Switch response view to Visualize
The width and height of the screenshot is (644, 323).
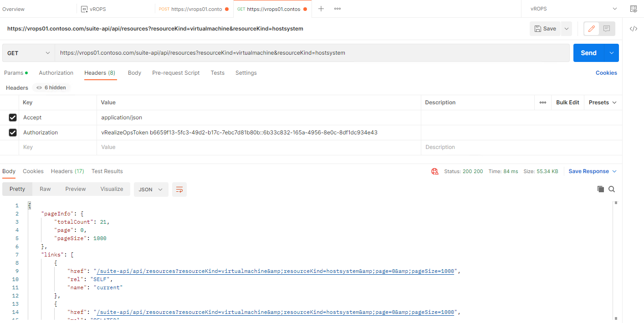tap(112, 189)
